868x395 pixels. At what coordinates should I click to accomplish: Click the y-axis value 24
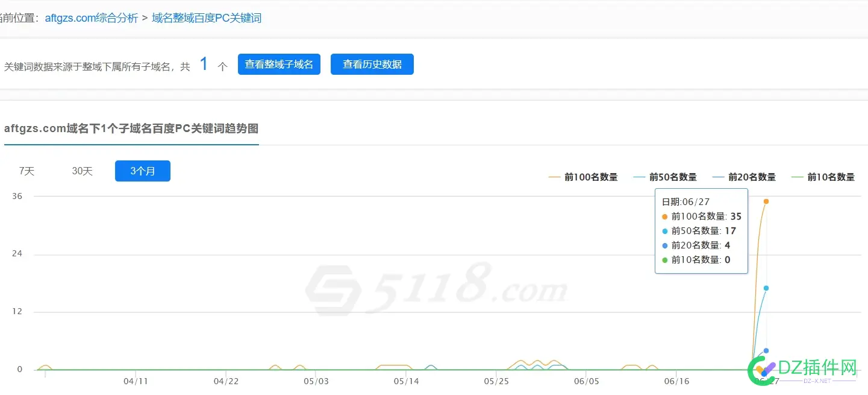pos(17,254)
